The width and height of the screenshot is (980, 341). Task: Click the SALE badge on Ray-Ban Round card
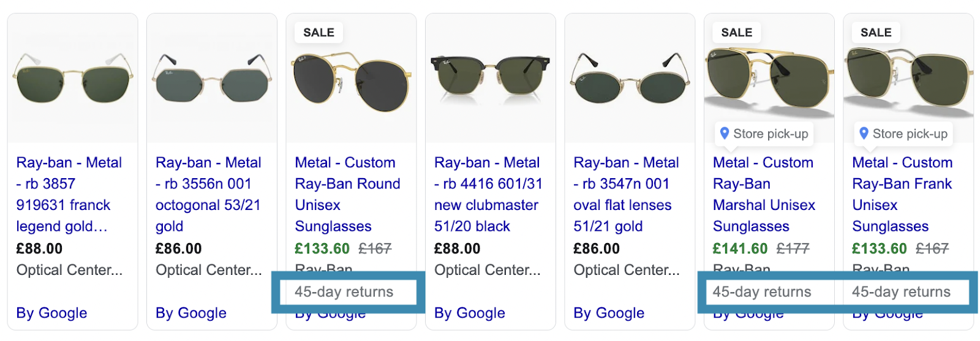[318, 32]
